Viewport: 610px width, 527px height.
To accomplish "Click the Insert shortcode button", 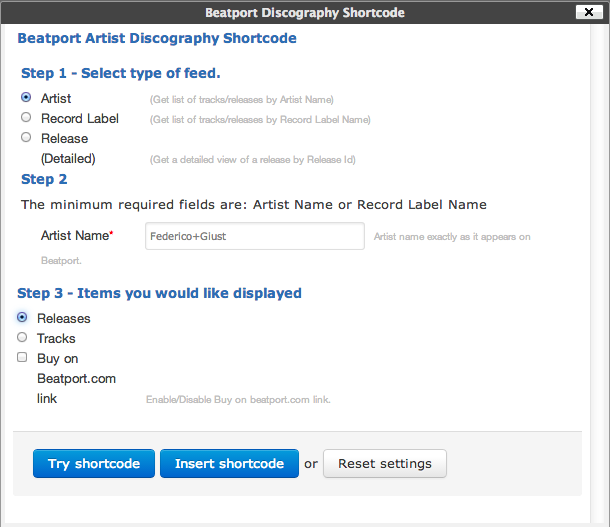I will click(229, 464).
